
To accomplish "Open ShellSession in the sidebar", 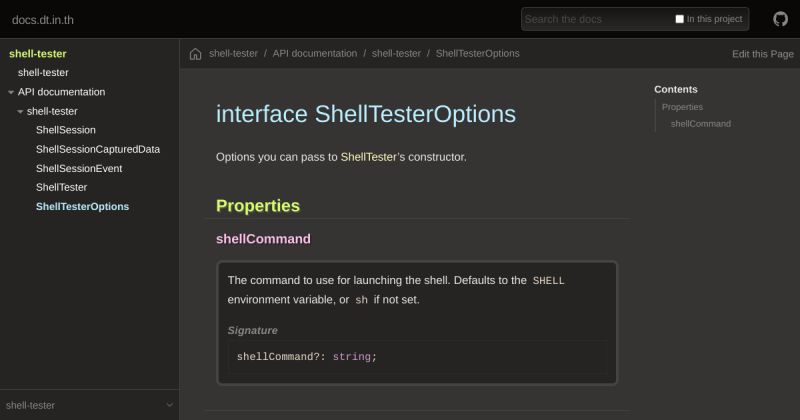I will click(x=66, y=130).
